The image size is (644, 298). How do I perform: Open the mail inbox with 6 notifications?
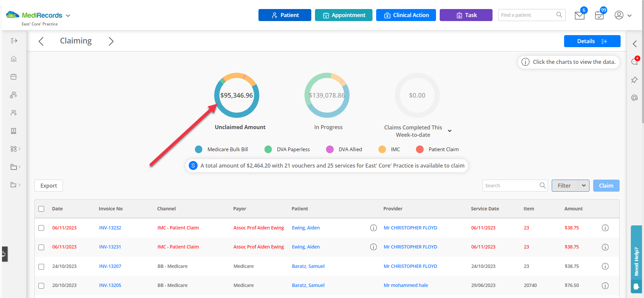point(580,15)
